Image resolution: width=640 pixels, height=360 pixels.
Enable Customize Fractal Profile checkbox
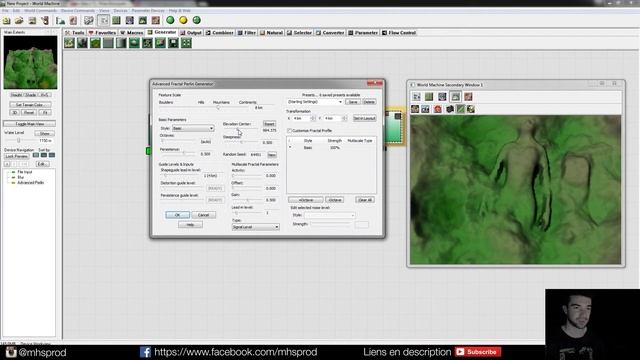click(x=289, y=131)
